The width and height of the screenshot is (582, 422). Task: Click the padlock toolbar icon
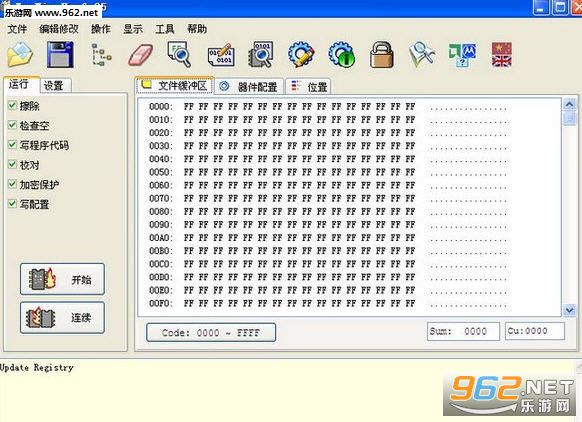382,55
